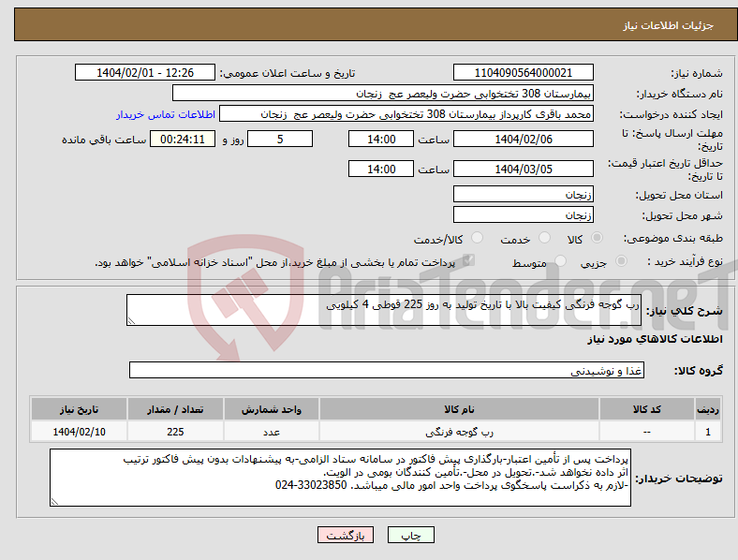Click the نام کالا column header

pyautogui.click(x=459, y=409)
